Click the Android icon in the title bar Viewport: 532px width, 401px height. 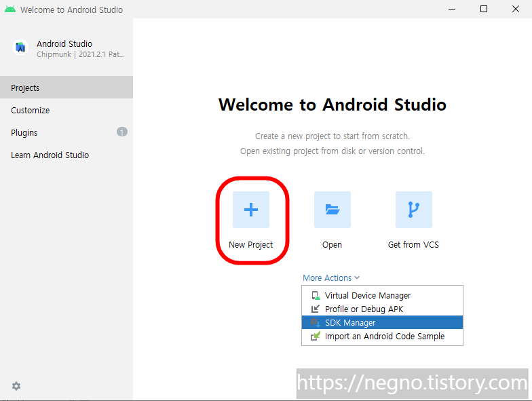pyautogui.click(x=10, y=9)
